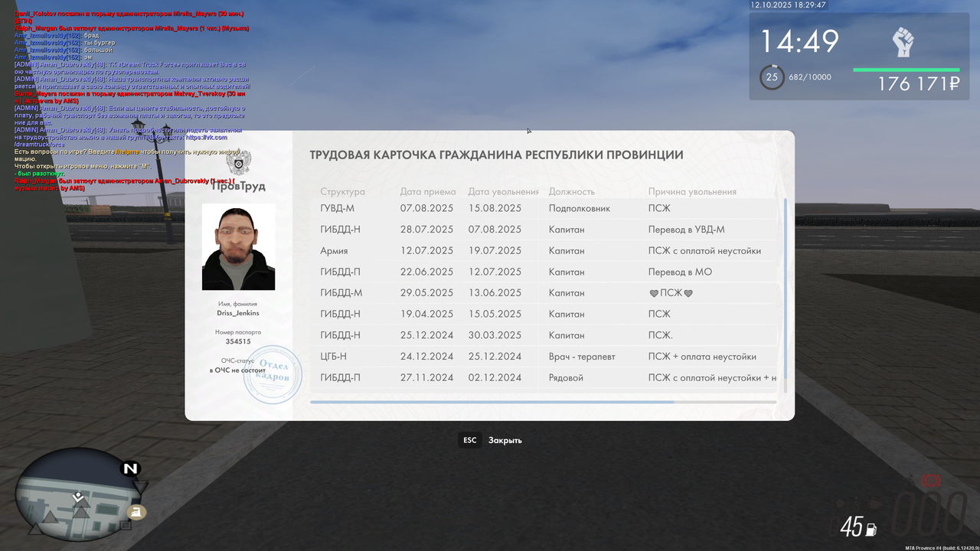Click the N compass marker on the minimap
Image resolution: width=980 pixels, height=551 pixels.
coord(130,468)
